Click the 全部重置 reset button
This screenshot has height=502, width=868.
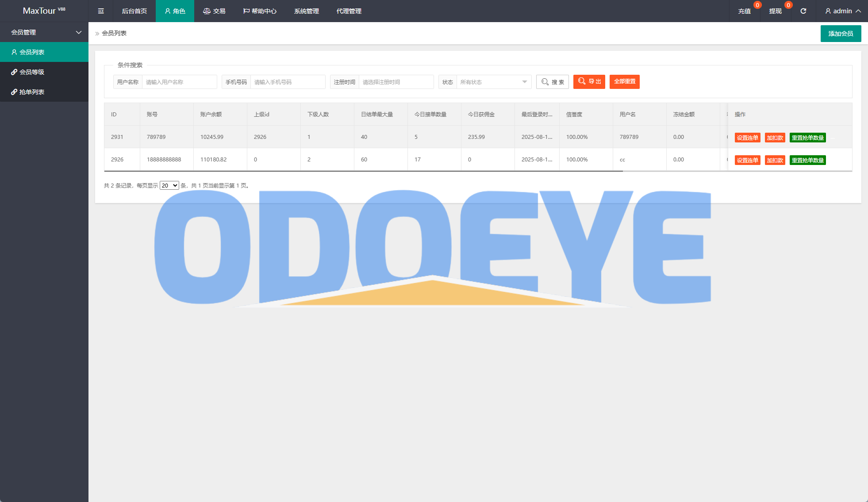tap(624, 81)
